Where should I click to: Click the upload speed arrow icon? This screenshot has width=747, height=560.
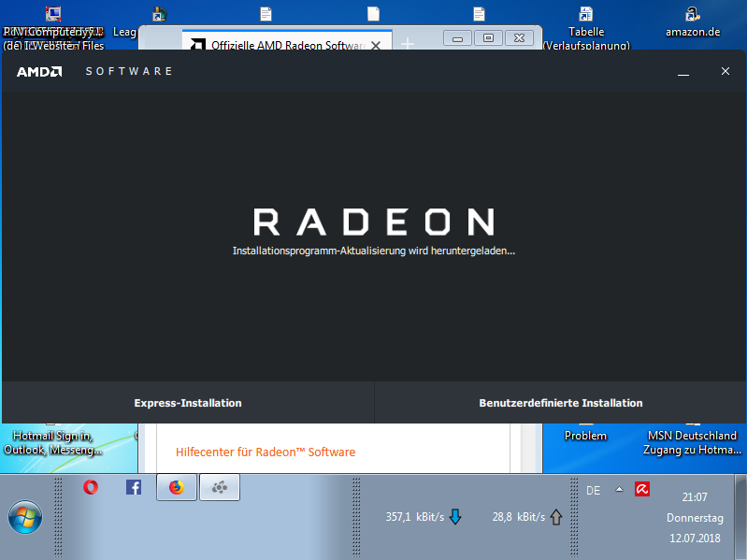coord(556,517)
